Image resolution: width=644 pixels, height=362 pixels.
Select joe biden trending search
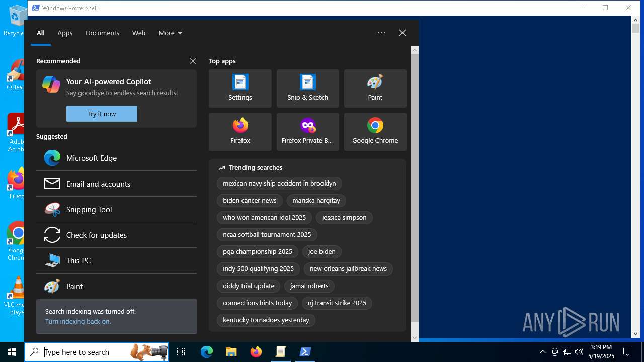coord(321,252)
